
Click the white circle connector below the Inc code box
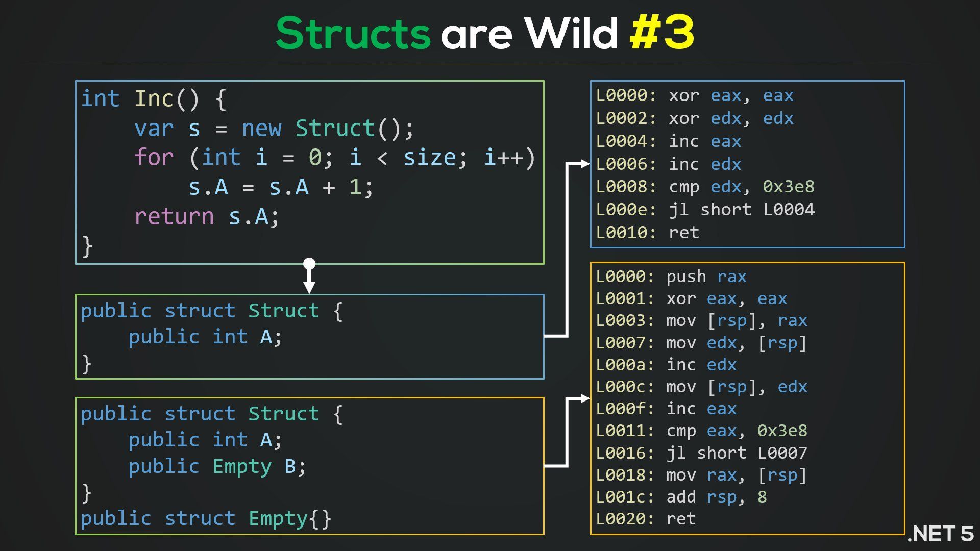pyautogui.click(x=309, y=264)
